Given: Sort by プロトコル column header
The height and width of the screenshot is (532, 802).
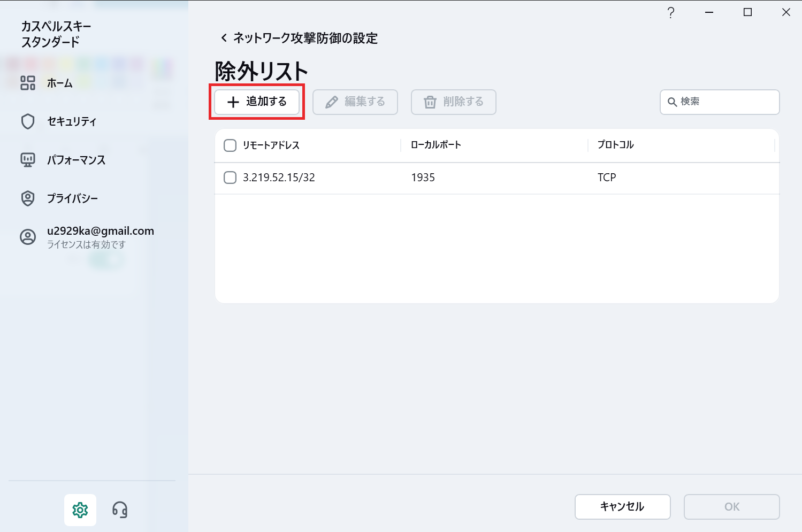Looking at the screenshot, I should pyautogui.click(x=616, y=145).
